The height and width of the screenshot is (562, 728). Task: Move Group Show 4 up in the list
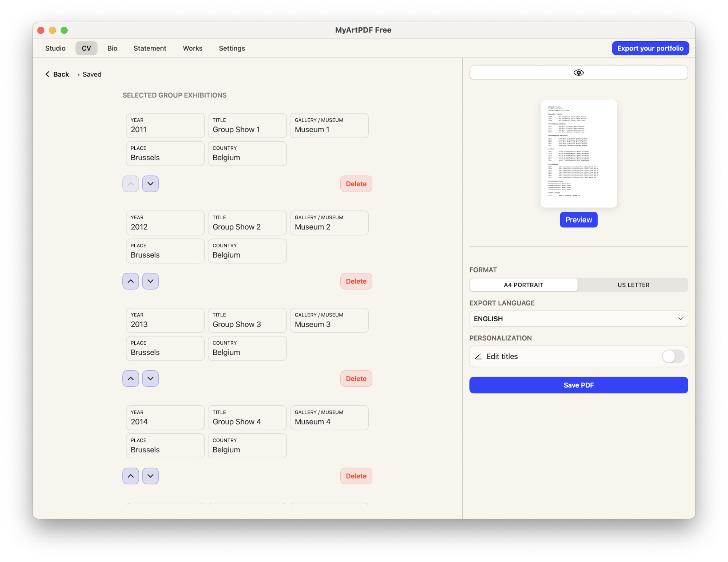coord(130,476)
